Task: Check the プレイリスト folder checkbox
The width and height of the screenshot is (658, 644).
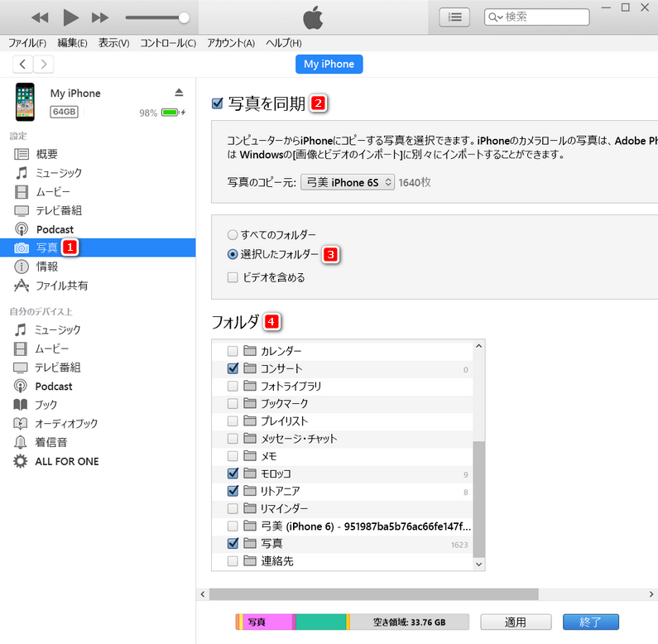Action: tap(233, 421)
